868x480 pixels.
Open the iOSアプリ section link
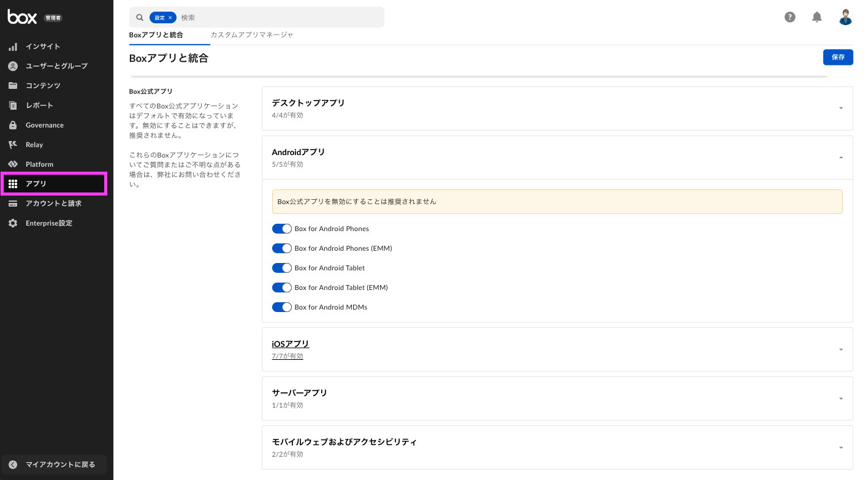coord(291,344)
